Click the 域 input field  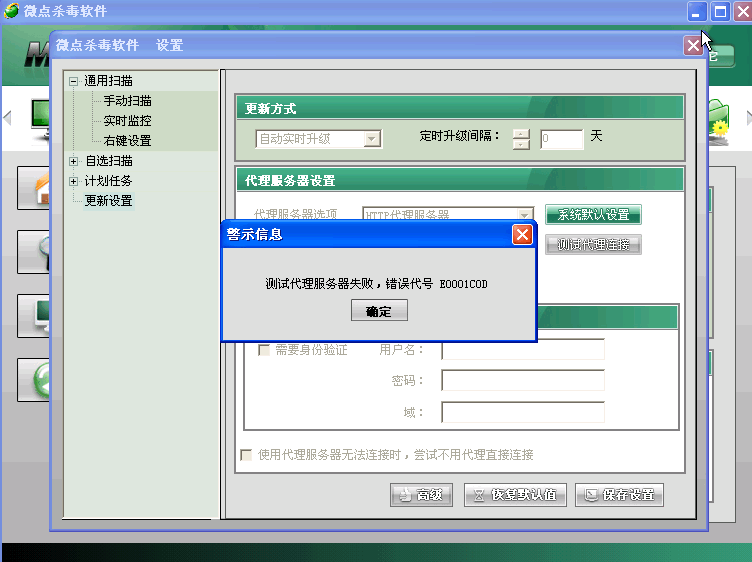pyautogui.click(x=523, y=412)
